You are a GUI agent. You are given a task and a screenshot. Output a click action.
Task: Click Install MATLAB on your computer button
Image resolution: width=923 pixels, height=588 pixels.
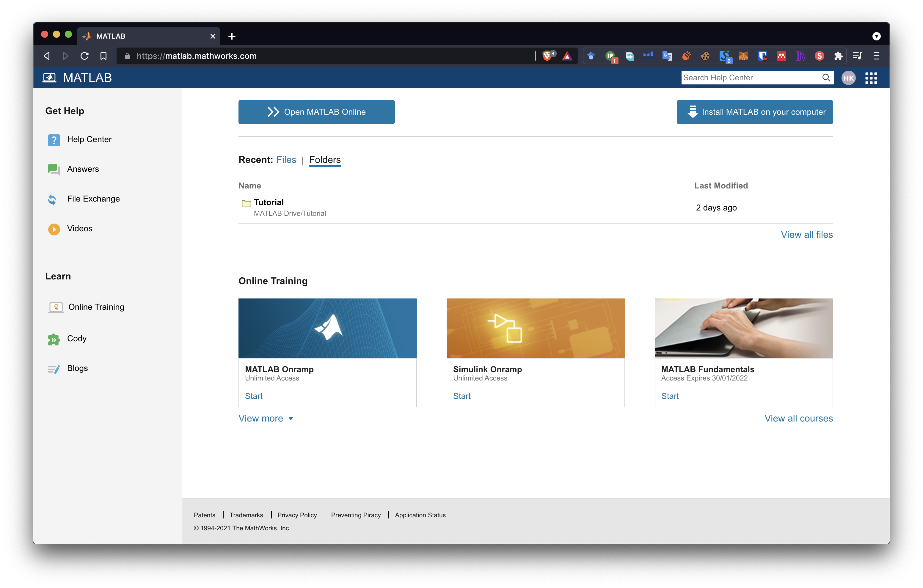point(755,112)
